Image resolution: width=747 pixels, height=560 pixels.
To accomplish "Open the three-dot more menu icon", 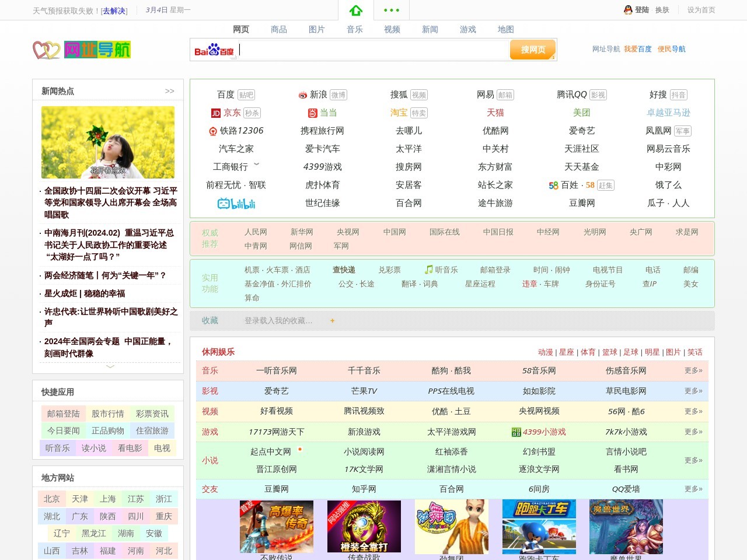I will 392,10.
